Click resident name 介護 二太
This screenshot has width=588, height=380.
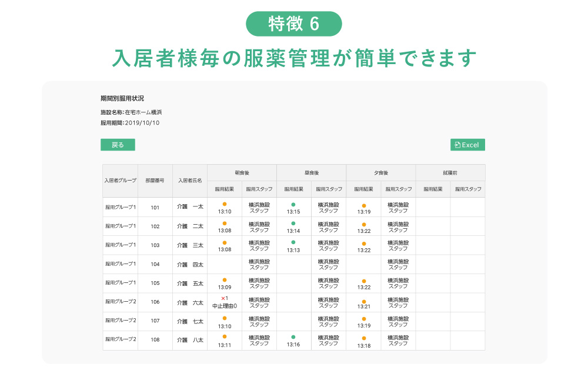click(190, 226)
